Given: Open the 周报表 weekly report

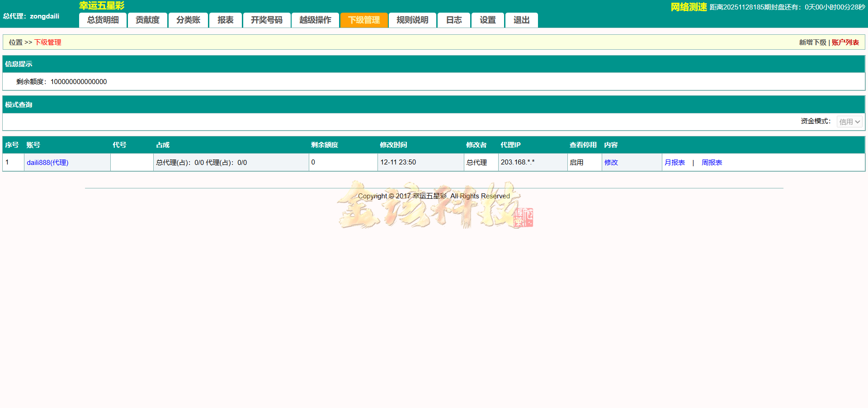Looking at the screenshot, I should click(x=712, y=162).
